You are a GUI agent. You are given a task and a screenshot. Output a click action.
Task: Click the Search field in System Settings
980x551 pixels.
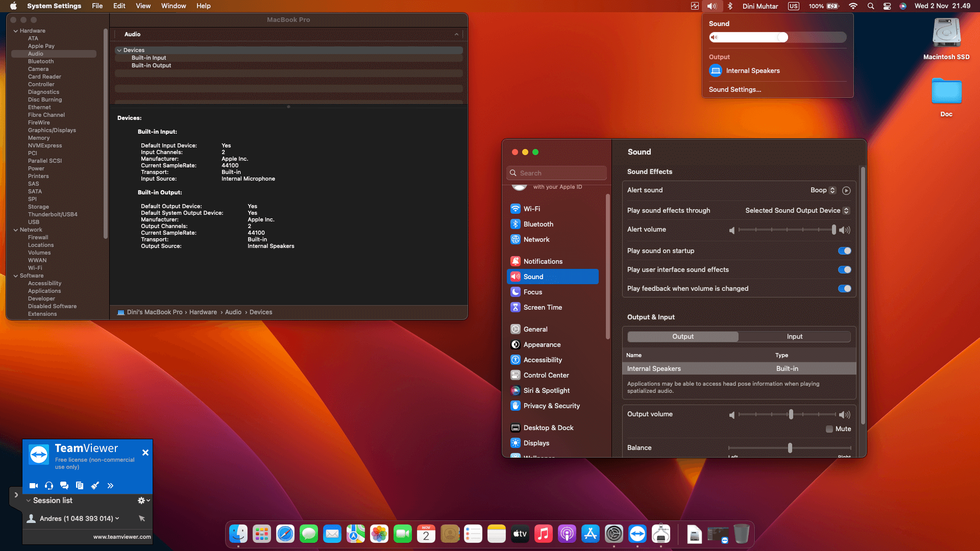coord(556,172)
